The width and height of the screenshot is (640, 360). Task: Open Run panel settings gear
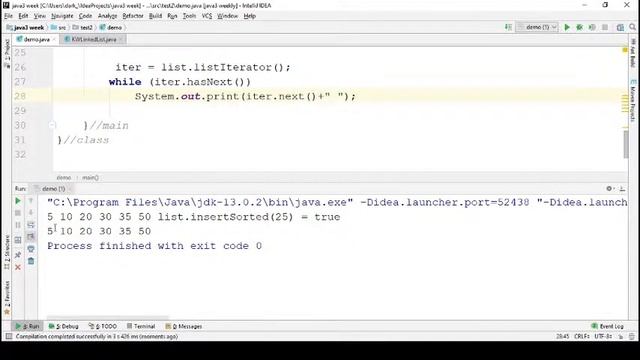(609, 189)
